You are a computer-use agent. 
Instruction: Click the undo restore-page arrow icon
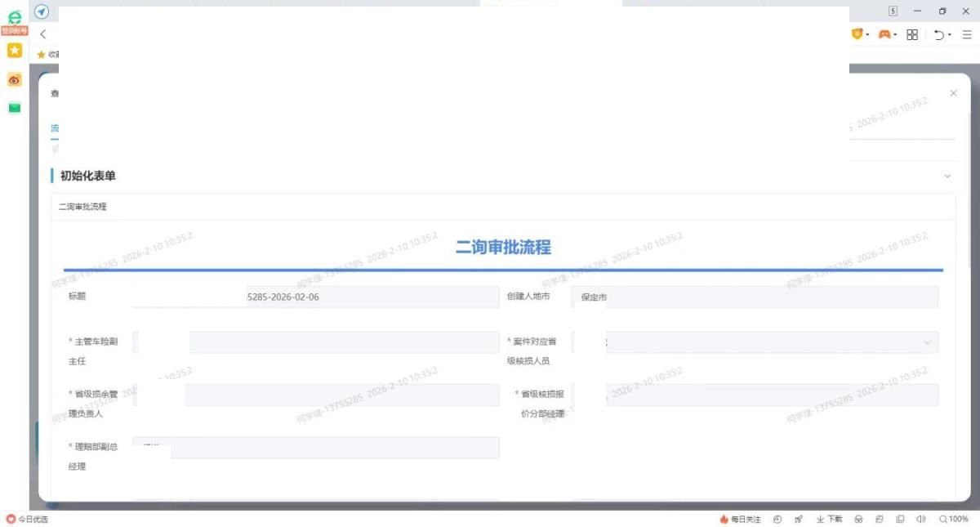coord(939,34)
